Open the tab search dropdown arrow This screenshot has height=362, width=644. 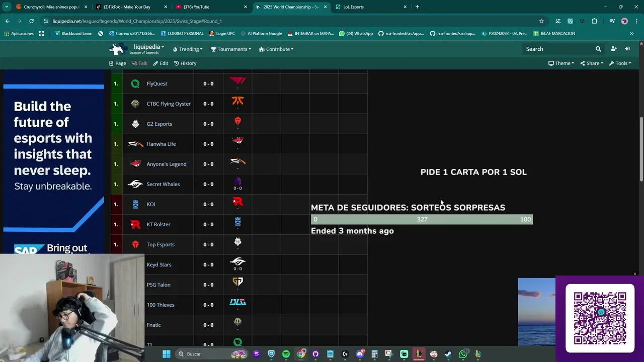point(7,7)
